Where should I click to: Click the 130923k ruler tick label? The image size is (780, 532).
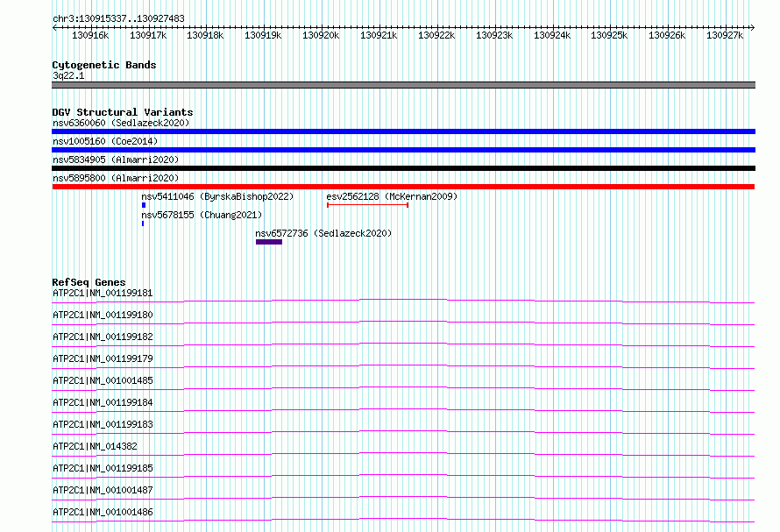point(494,35)
